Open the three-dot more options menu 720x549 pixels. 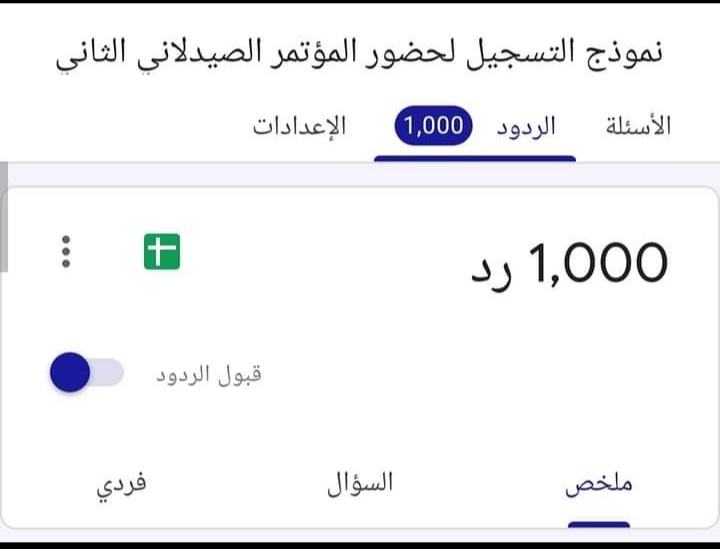tap(66, 251)
